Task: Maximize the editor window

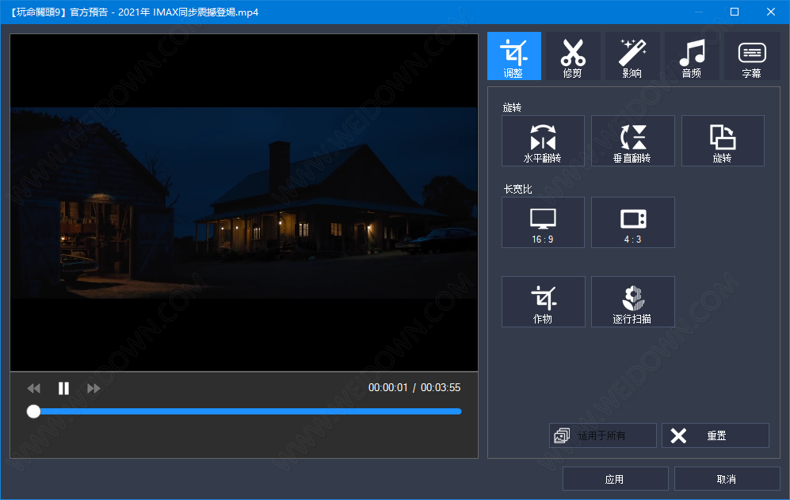Action: click(735, 12)
